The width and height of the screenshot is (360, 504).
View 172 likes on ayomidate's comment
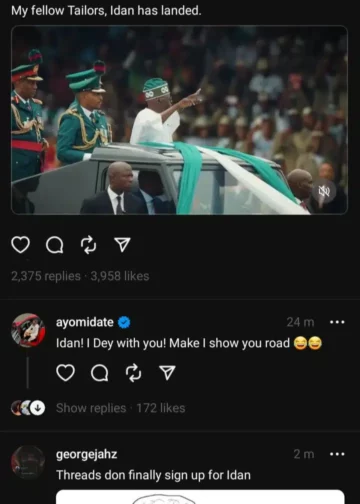click(161, 408)
